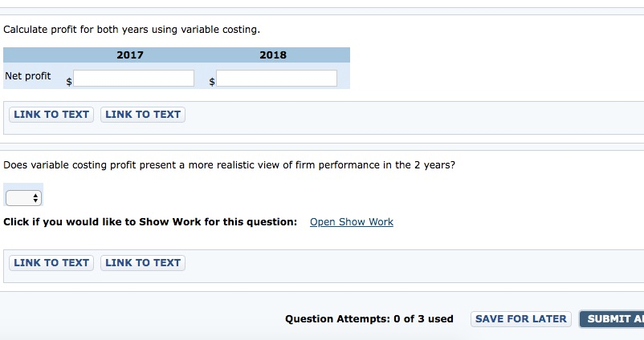Viewport: 644px width, 340px height.
Task: Click the dollar sign before the 2018 field
Action: tap(212, 82)
